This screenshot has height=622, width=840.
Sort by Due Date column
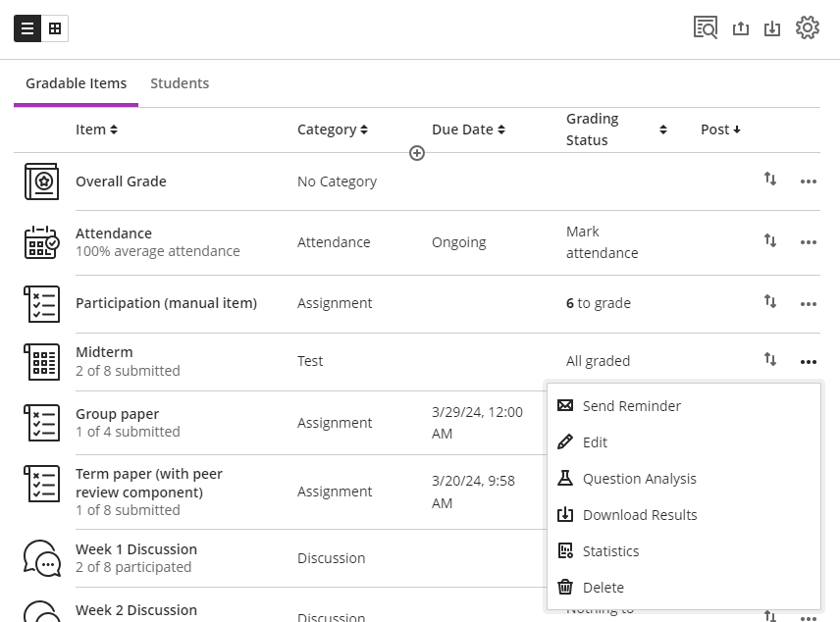pos(468,130)
